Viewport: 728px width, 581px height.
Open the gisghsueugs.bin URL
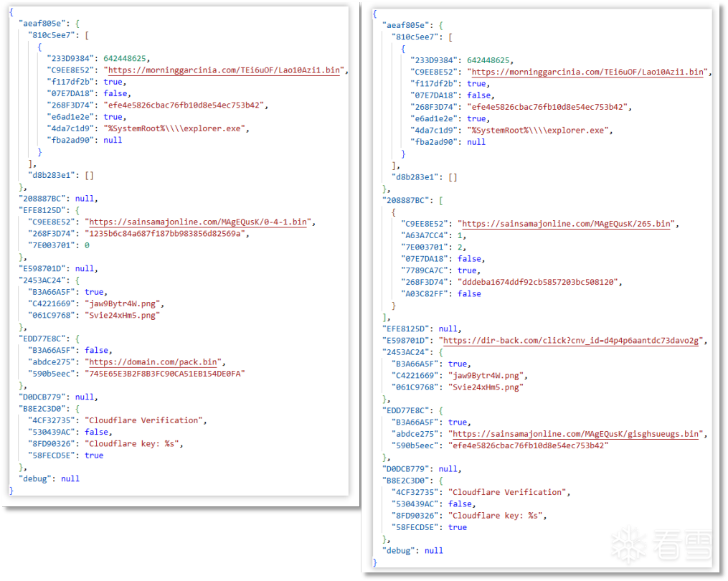pos(576,434)
